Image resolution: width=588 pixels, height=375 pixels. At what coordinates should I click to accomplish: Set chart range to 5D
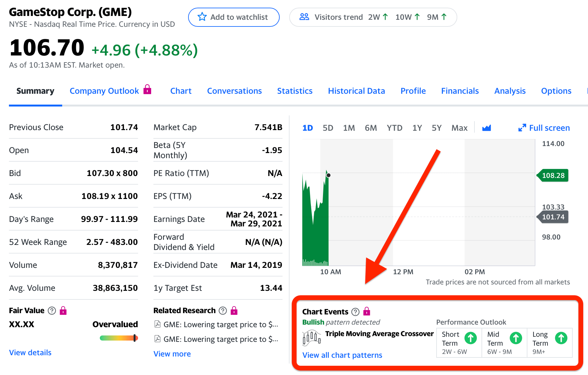[x=328, y=128]
